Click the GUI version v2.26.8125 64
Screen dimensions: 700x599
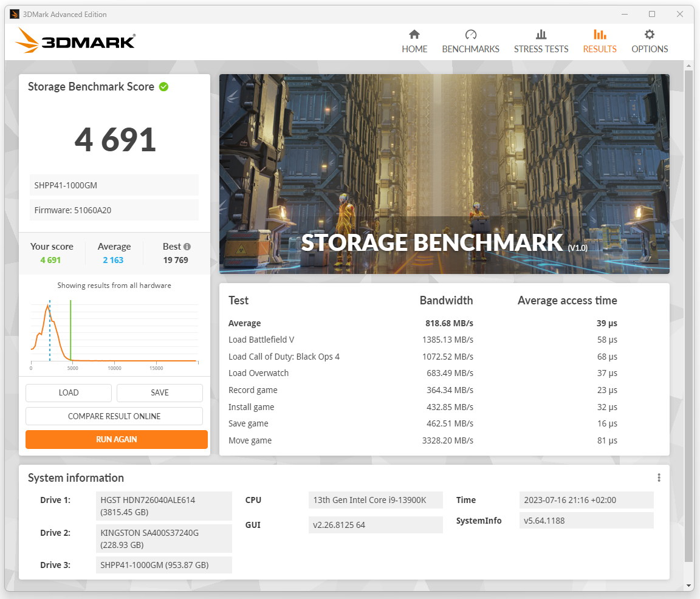[x=376, y=525]
